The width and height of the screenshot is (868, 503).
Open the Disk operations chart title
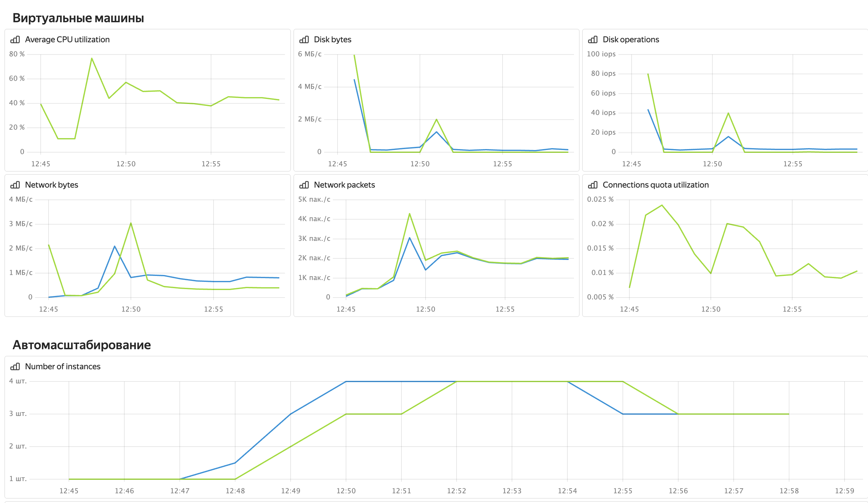631,39
